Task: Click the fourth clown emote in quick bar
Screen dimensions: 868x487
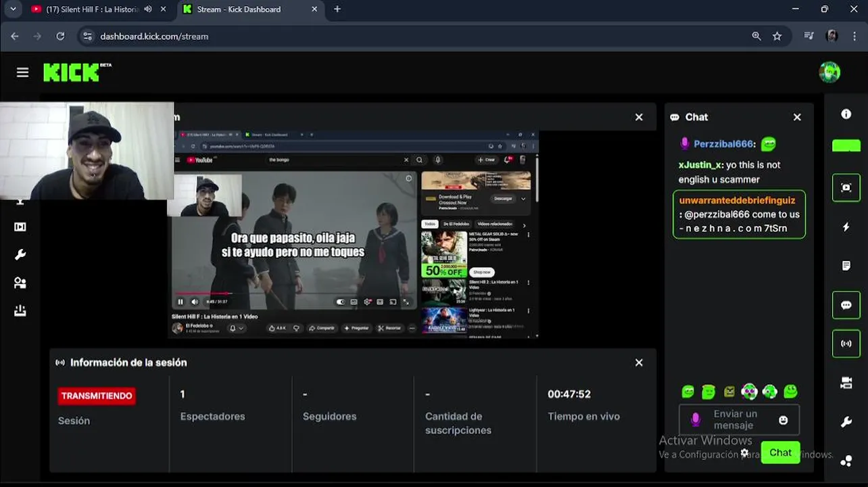Action: (749, 391)
